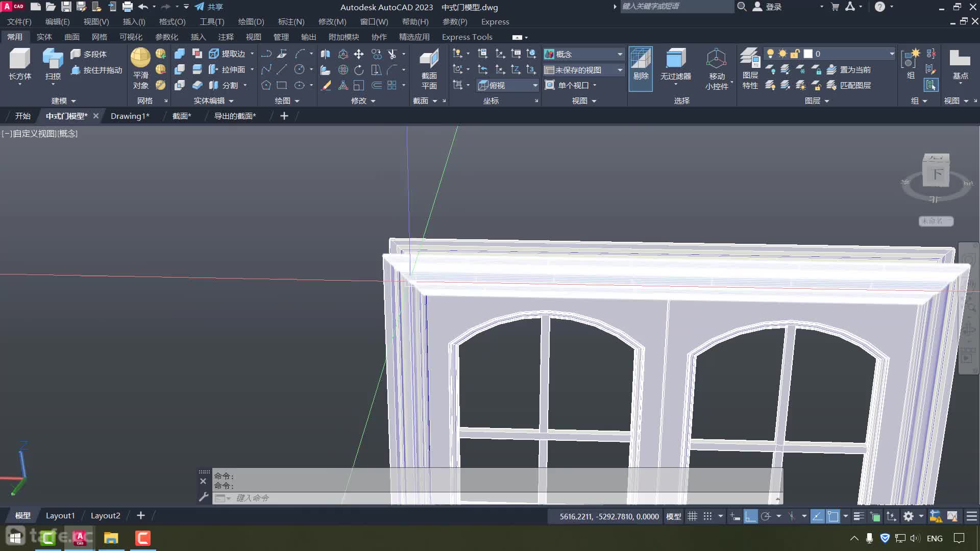Toggle polar tracking in status bar

766,516
